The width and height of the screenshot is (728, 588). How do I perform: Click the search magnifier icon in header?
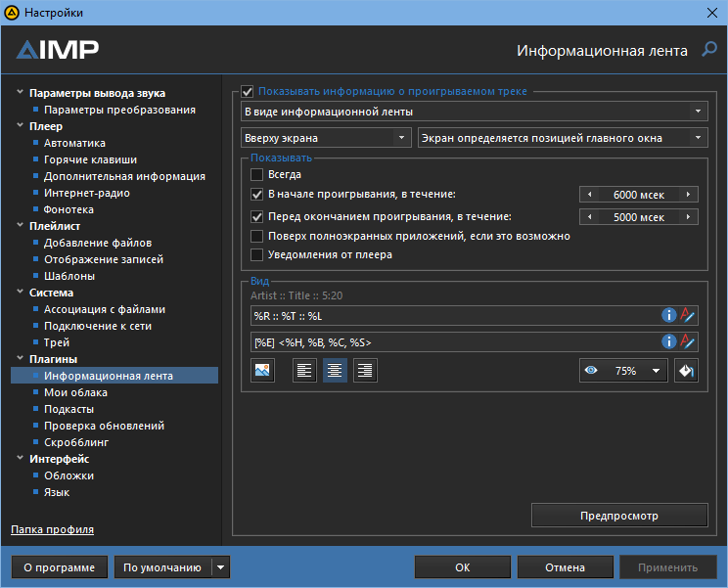tap(708, 50)
